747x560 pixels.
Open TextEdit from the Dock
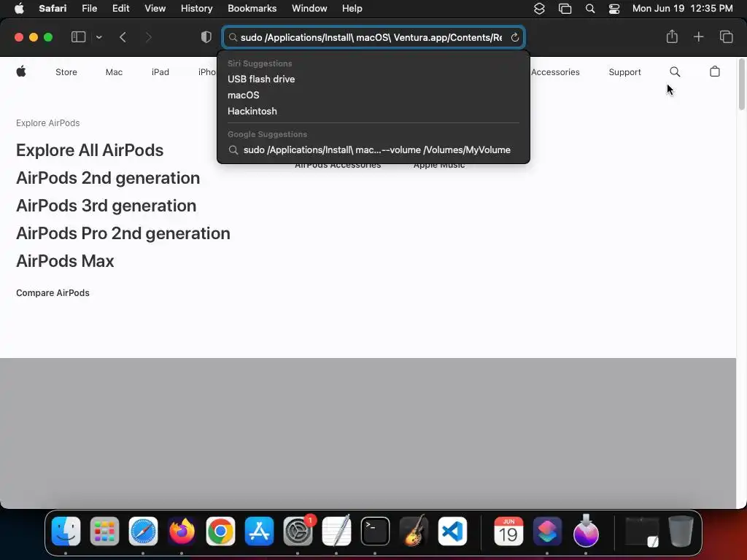[336, 531]
